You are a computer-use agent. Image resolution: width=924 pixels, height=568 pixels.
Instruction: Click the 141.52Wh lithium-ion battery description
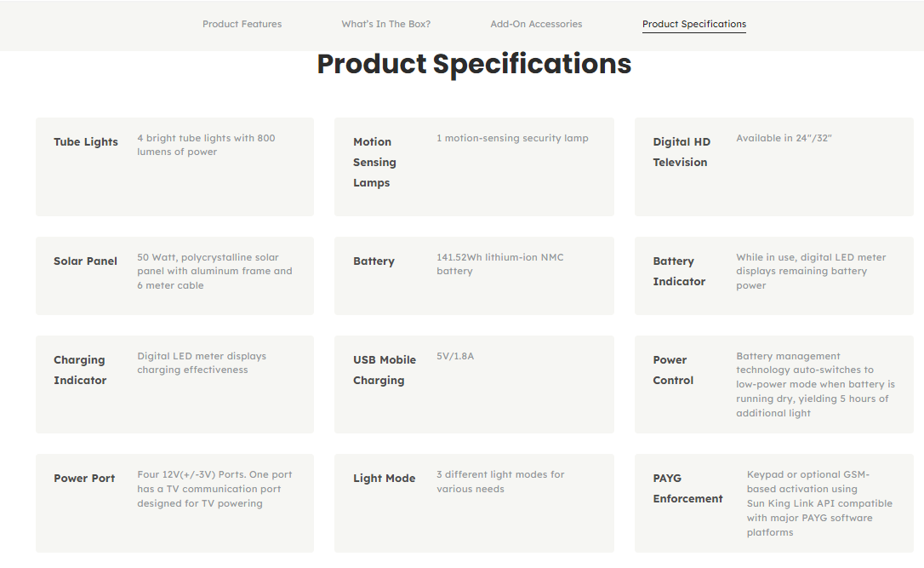pyautogui.click(x=499, y=264)
